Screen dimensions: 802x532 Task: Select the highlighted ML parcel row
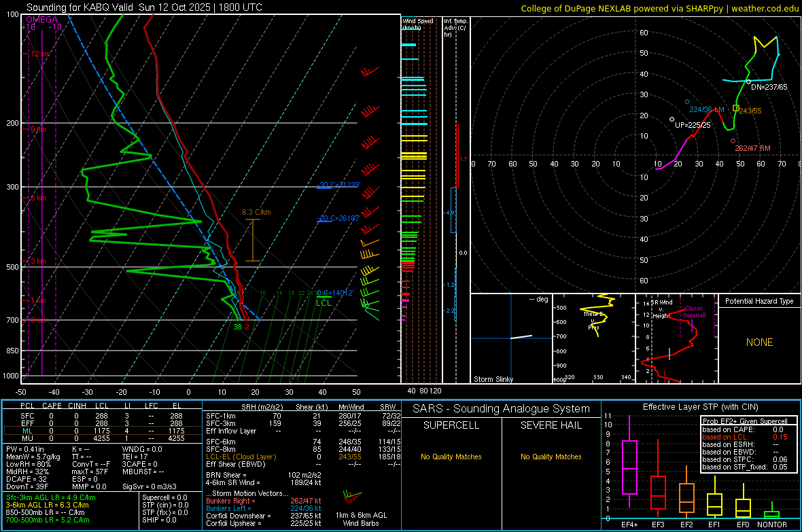coord(103,431)
